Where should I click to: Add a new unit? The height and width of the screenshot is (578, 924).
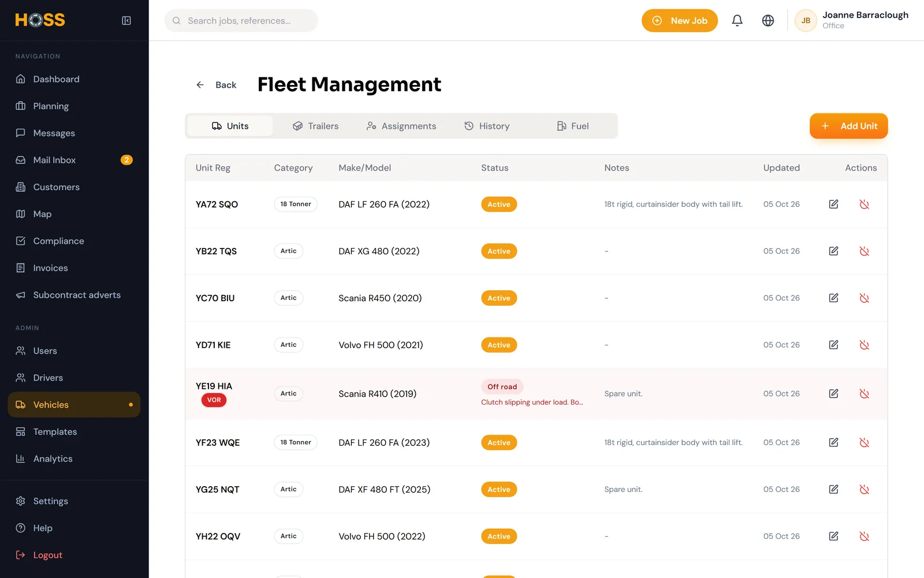coord(848,126)
